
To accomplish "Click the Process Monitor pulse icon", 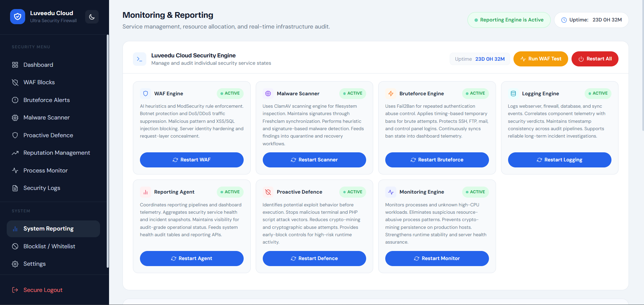I will coord(15,170).
